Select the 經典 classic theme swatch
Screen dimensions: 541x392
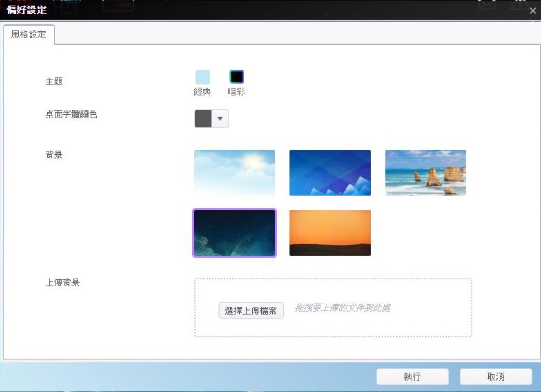(202, 77)
